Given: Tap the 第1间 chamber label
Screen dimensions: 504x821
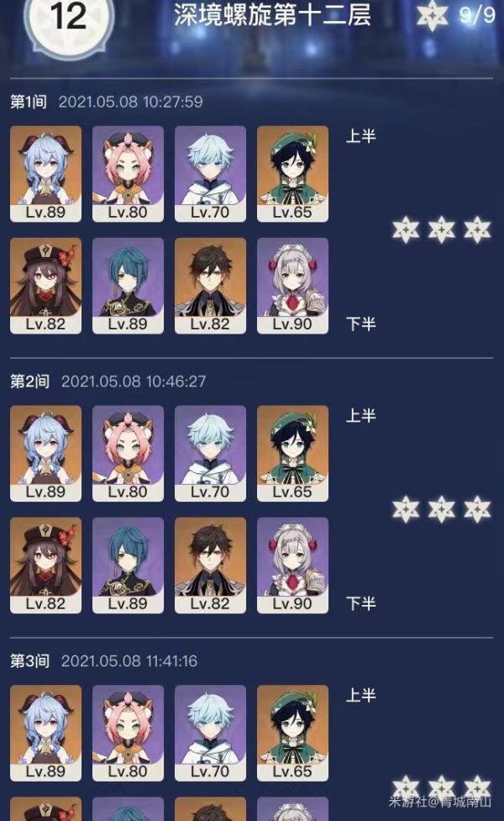Looking at the screenshot, I should 29,102.
